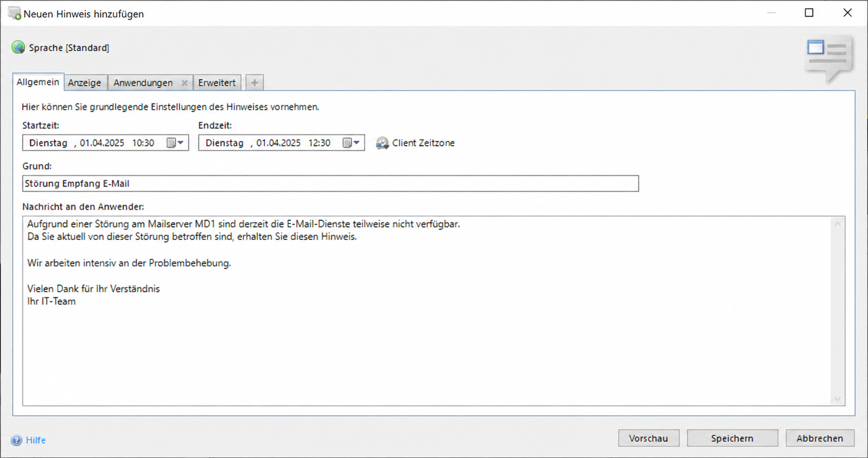Open the Endzeit calendar picker
Image resolution: width=868 pixels, height=458 pixels.
pyautogui.click(x=352, y=143)
